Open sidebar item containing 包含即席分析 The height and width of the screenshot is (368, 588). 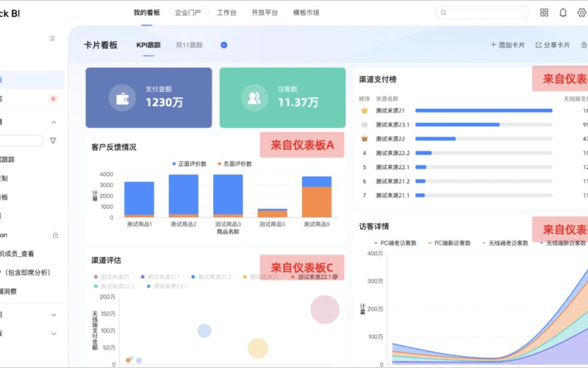(26, 272)
